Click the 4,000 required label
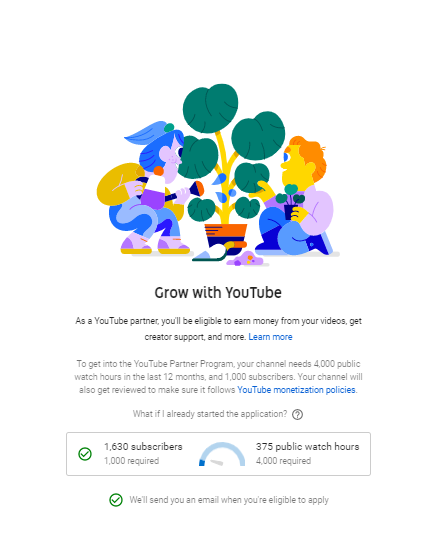The height and width of the screenshot is (549, 433). [x=283, y=461]
